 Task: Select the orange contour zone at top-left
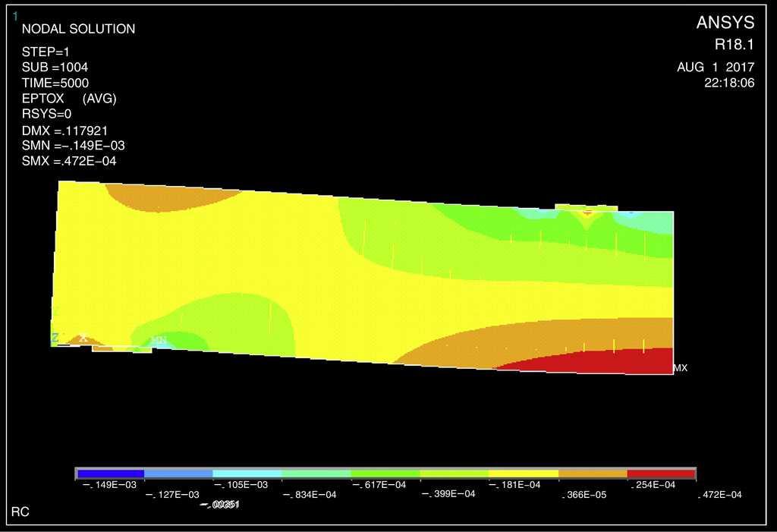tap(171, 199)
